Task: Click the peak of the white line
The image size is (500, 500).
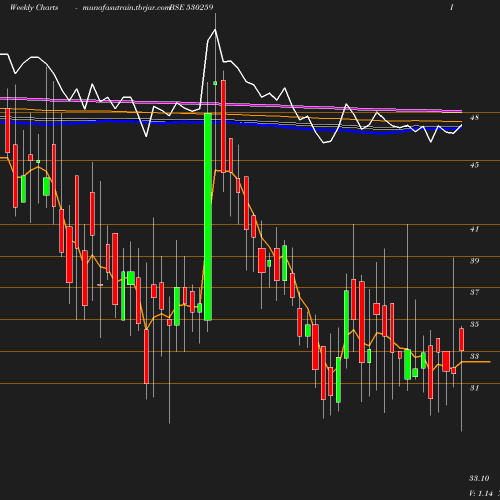Action: point(215,30)
